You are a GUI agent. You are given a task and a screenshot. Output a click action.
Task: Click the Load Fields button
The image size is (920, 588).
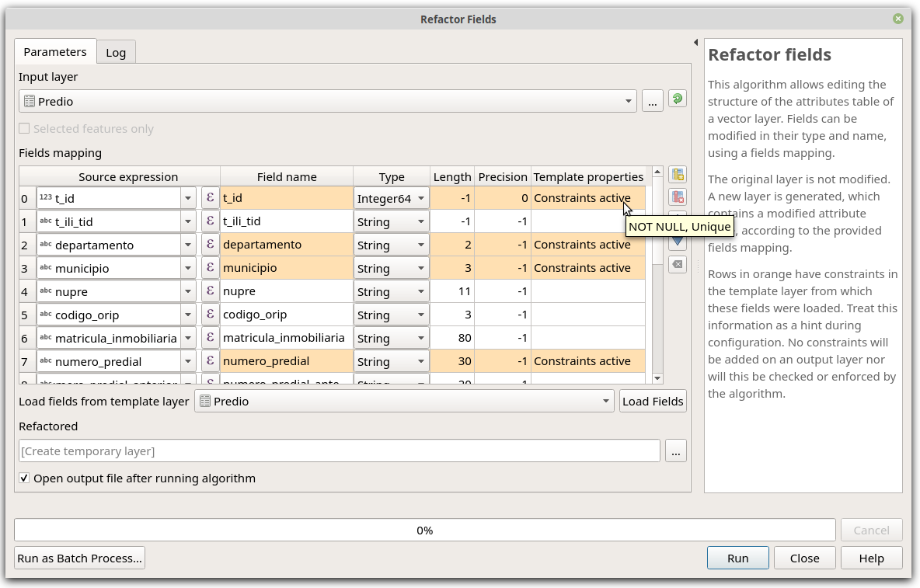pyautogui.click(x=653, y=402)
